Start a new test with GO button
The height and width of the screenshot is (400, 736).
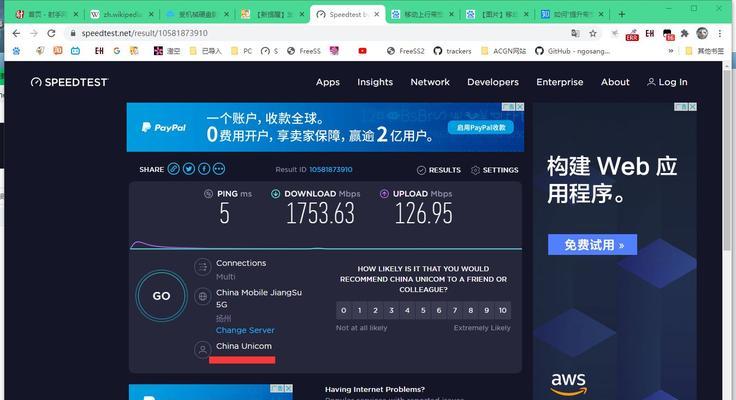click(x=161, y=296)
